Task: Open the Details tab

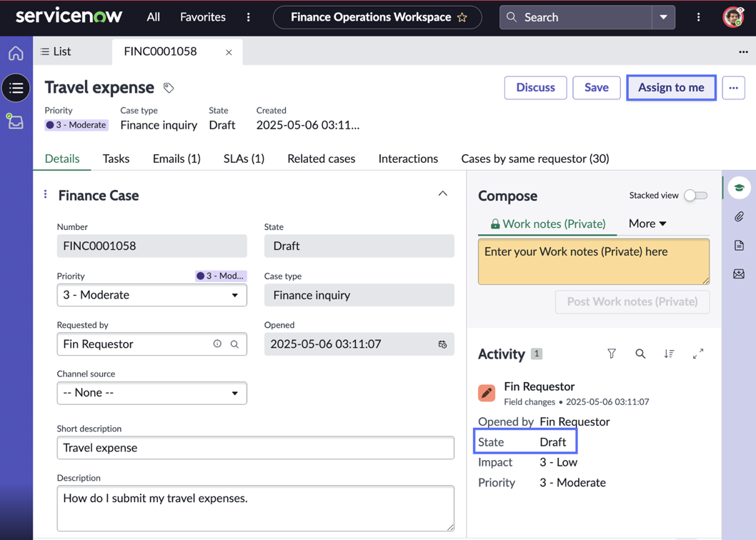Action: pos(62,159)
